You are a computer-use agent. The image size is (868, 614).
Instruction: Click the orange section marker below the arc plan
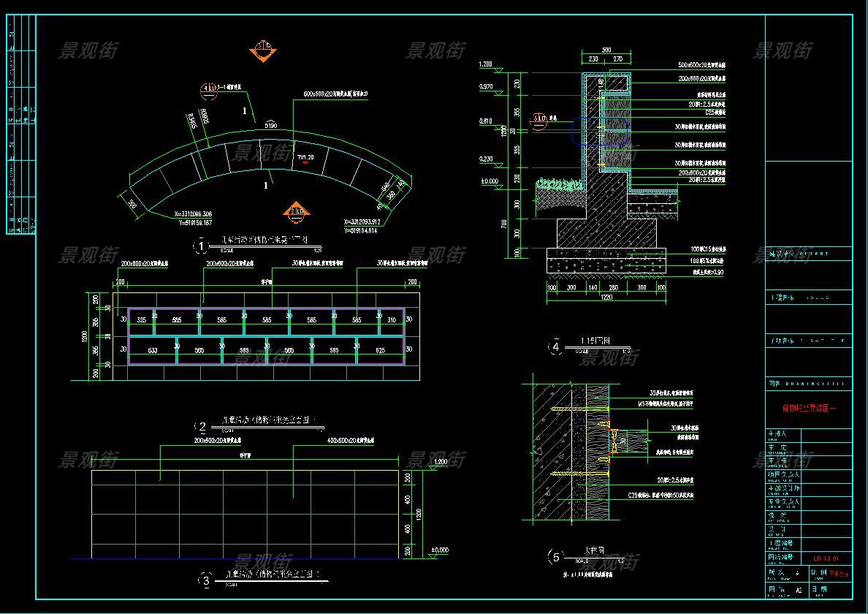296,212
